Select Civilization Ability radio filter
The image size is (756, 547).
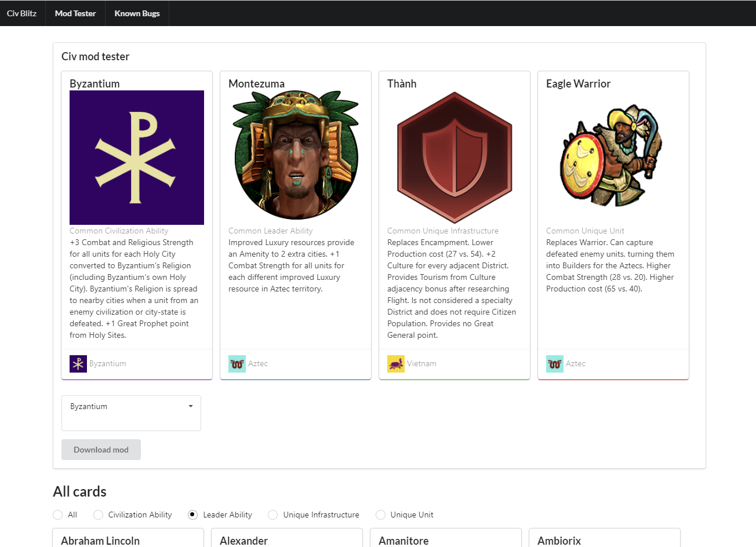click(x=98, y=515)
